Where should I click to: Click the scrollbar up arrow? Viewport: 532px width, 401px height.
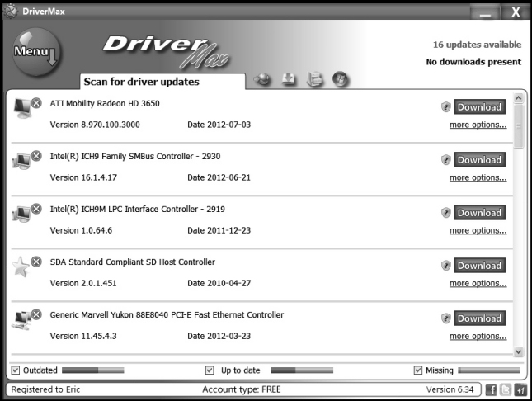(518, 98)
